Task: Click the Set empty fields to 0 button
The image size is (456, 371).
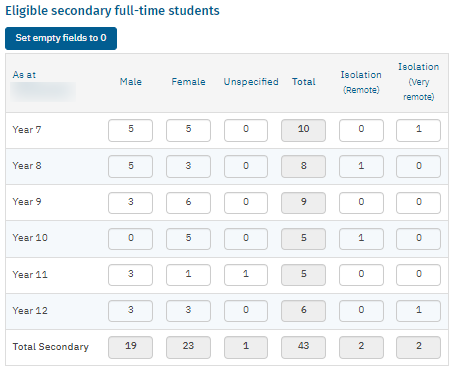Action: click(x=61, y=38)
